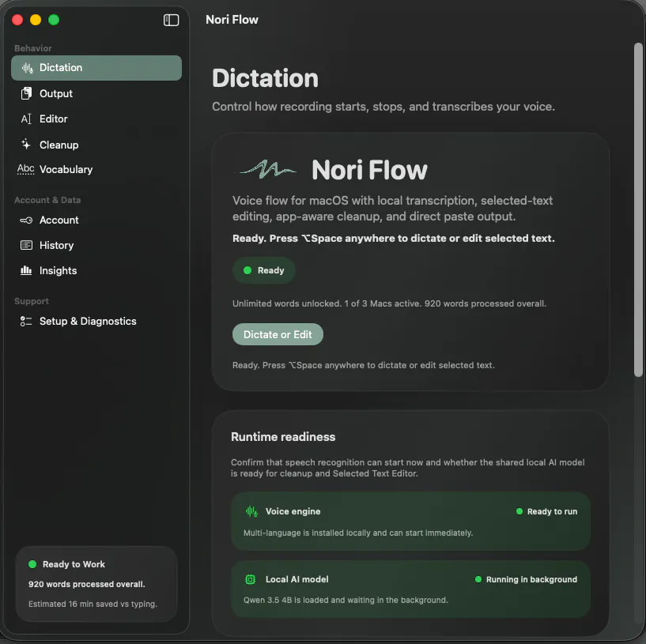Click the Ready to run status label
This screenshot has height=644, width=646.
[552, 511]
